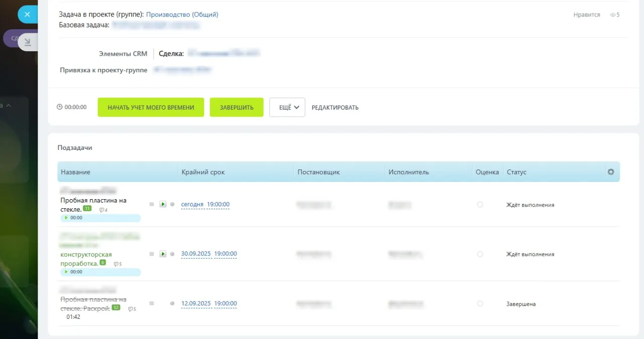
Task: Open 'Производство (Общий)' project link
Action: tap(182, 15)
